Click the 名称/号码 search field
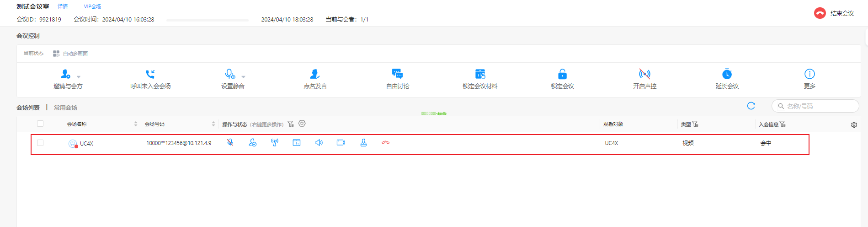 819,106
